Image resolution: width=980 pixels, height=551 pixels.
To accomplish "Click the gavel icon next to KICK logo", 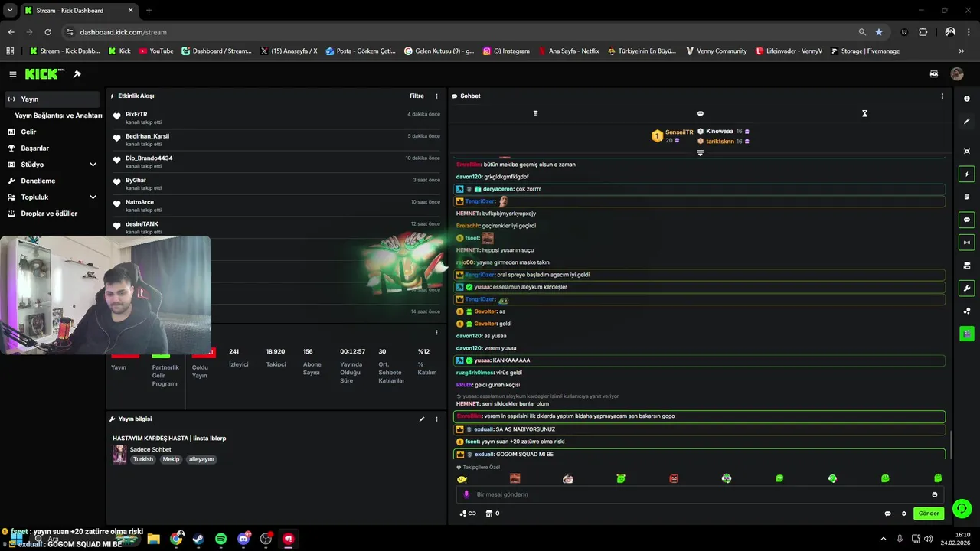I will (77, 74).
